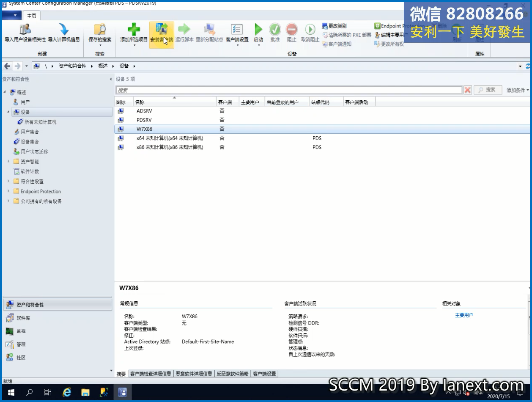The width and height of the screenshot is (532, 402).
Task: Click 概述 in the breadcrumb path
Action: point(103,66)
